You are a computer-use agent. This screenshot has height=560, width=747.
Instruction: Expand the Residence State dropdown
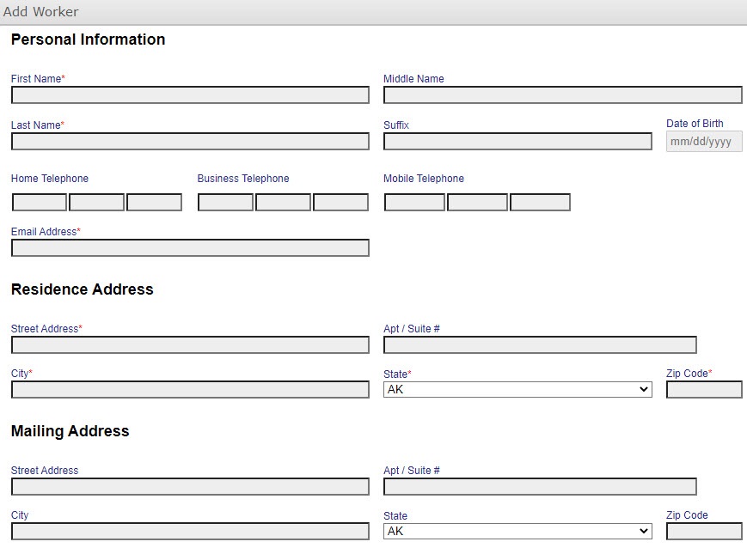pos(517,390)
